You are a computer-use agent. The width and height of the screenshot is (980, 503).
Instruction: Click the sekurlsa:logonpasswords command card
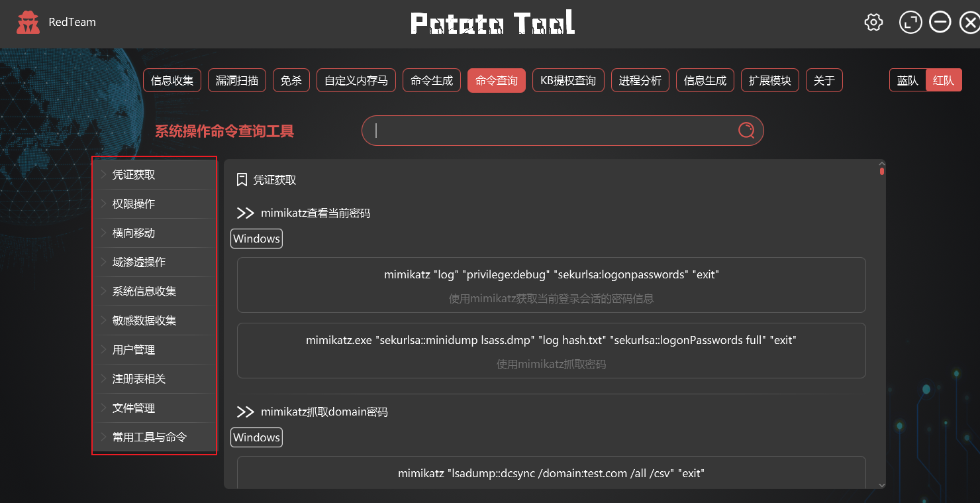point(552,285)
